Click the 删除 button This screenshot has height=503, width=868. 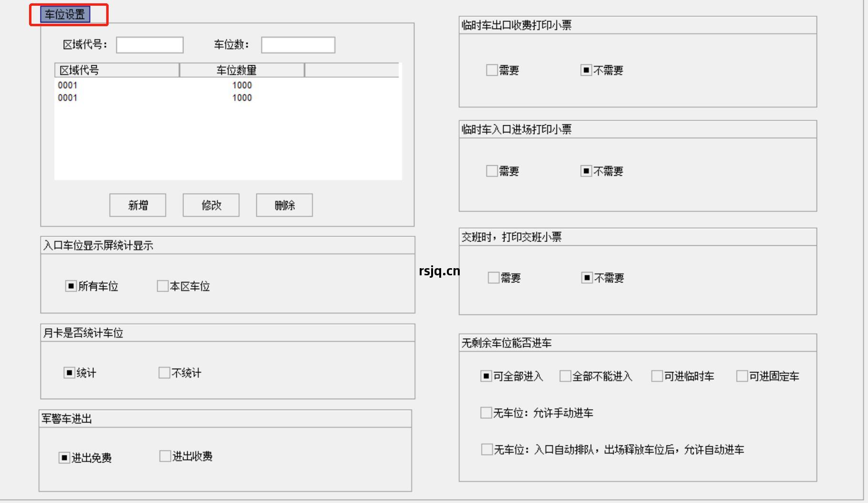(x=284, y=205)
